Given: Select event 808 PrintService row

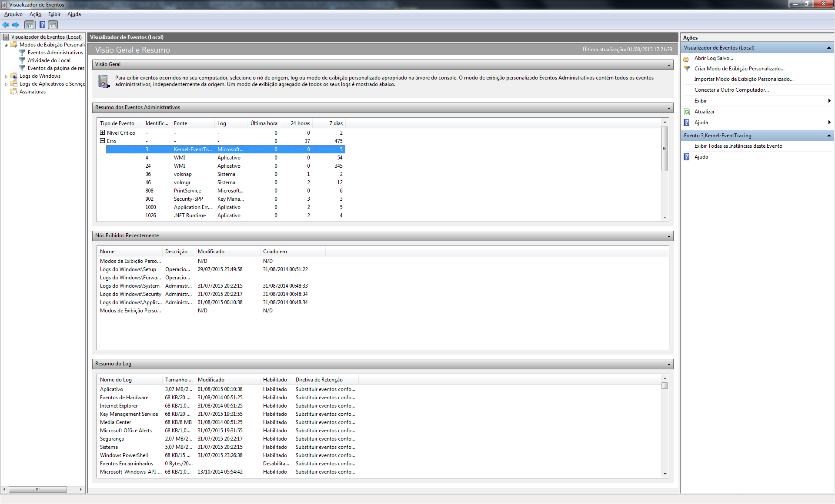Looking at the screenshot, I should point(225,191).
